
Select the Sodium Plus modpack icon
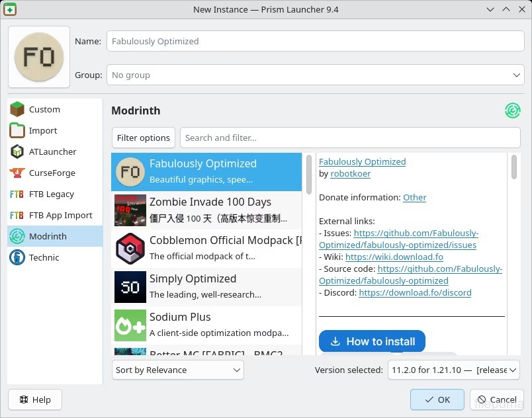[130, 325]
